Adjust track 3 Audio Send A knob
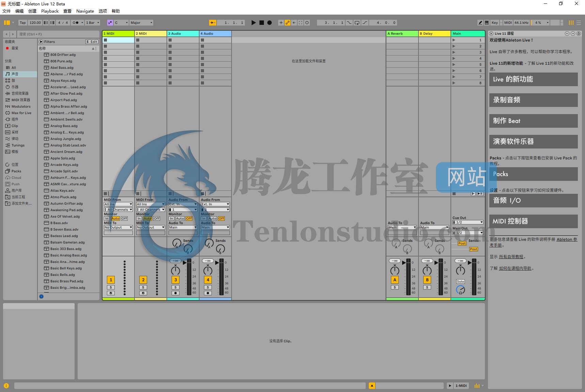Image resolution: width=585 pixels, height=392 pixels. pyautogui.click(x=177, y=243)
